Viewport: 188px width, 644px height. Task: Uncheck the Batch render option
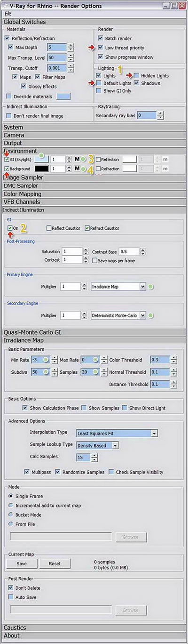101,38
